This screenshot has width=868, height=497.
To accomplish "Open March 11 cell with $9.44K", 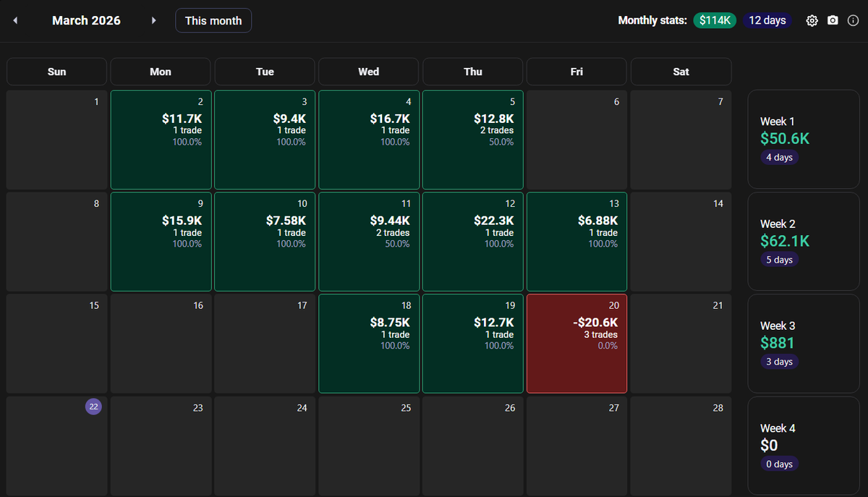I will [x=369, y=242].
